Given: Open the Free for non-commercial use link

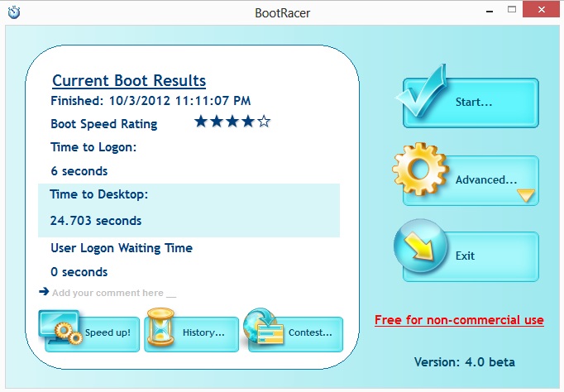Looking at the screenshot, I should point(459,320).
